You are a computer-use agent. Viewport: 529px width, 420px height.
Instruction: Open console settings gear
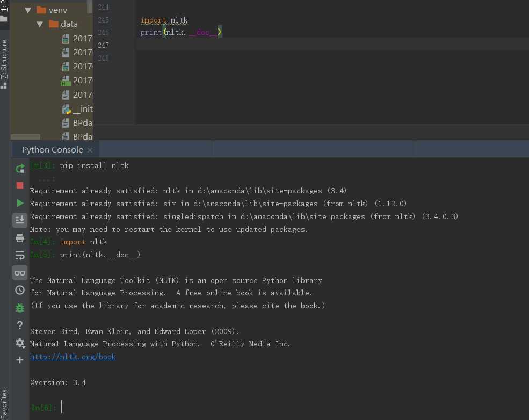pos(20,343)
